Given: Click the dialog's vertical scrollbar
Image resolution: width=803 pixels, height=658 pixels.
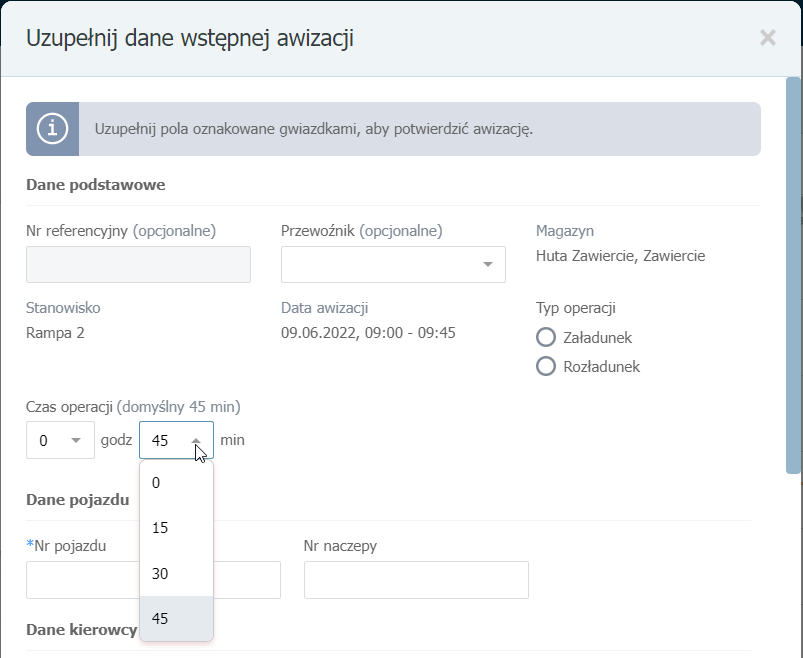Looking at the screenshot, I should pyautogui.click(x=793, y=275).
